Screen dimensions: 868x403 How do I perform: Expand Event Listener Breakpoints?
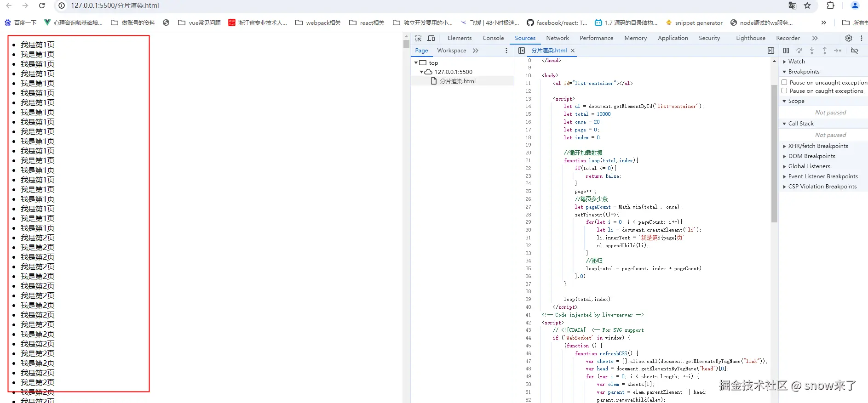coord(785,176)
